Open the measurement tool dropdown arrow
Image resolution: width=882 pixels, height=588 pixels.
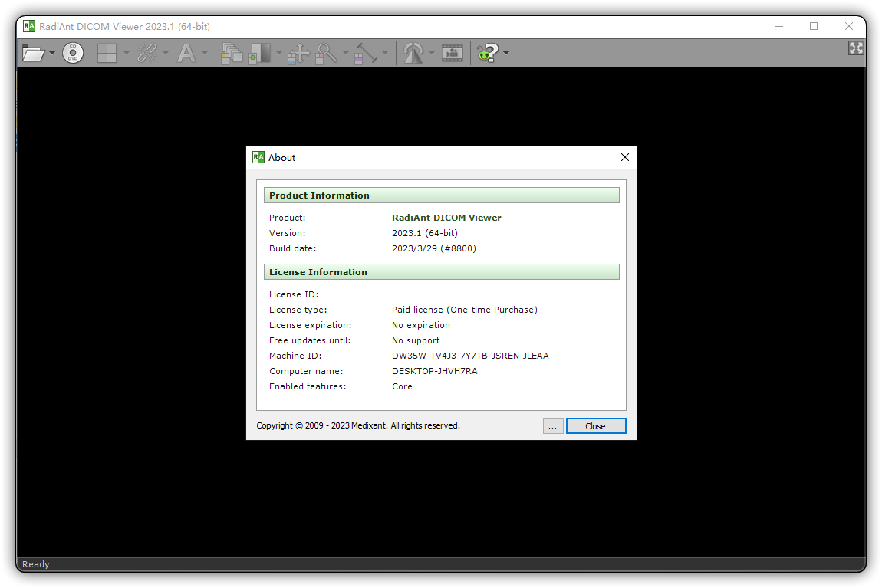(385, 54)
